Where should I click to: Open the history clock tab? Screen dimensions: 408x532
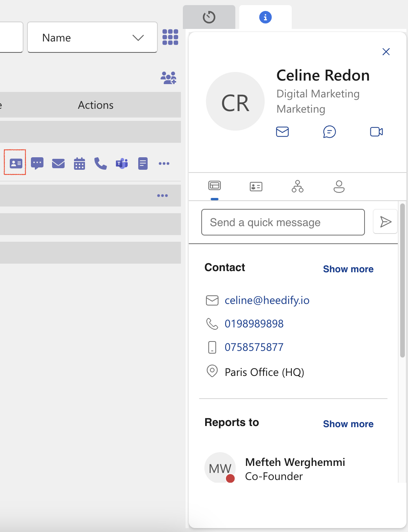click(x=209, y=17)
